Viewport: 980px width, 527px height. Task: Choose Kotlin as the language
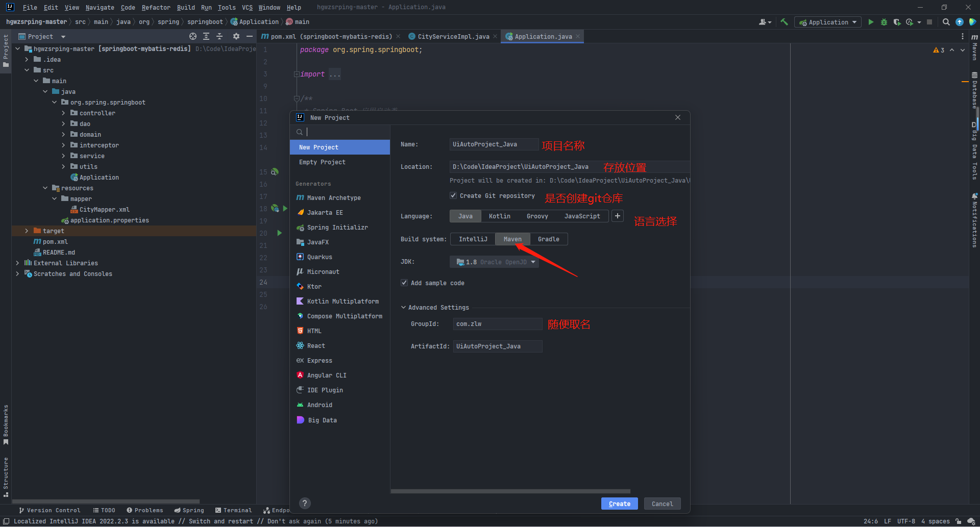coord(500,216)
